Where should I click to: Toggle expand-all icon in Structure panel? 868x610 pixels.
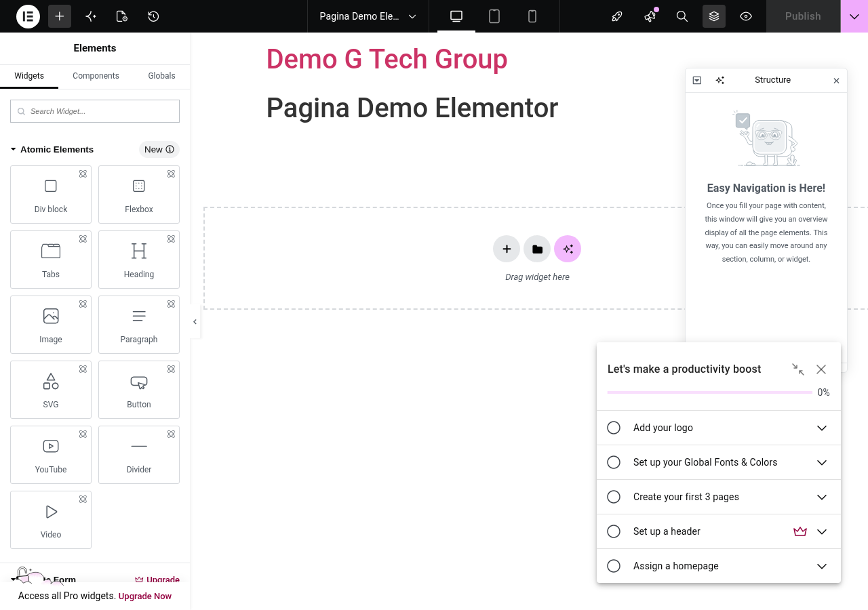(697, 80)
